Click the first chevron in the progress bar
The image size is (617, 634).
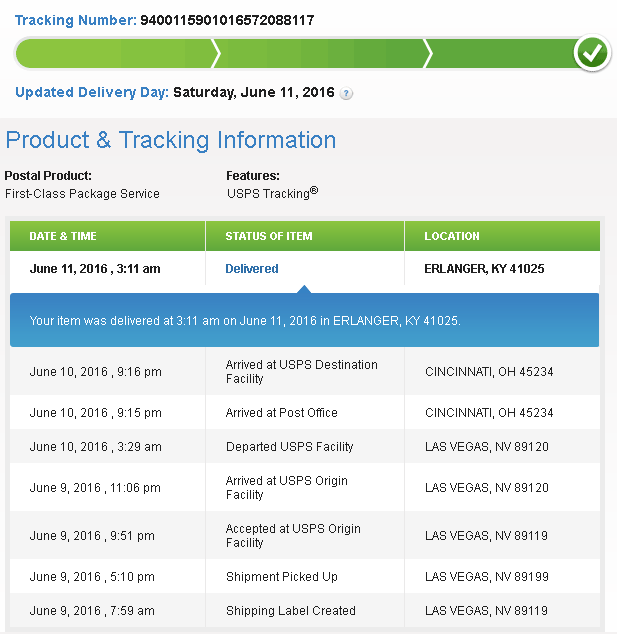[x=216, y=53]
